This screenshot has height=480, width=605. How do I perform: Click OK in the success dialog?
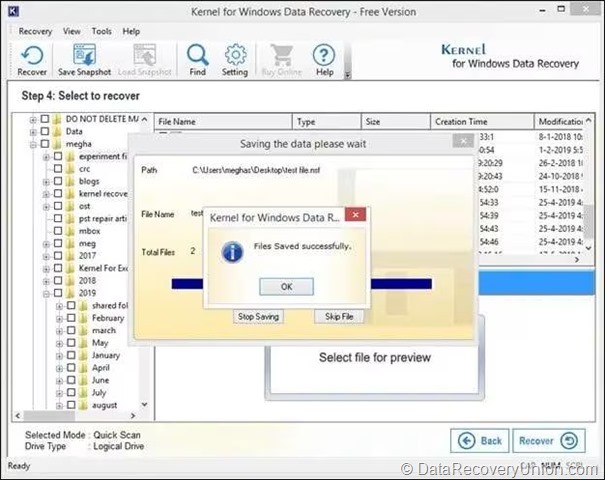pos(286,287)
